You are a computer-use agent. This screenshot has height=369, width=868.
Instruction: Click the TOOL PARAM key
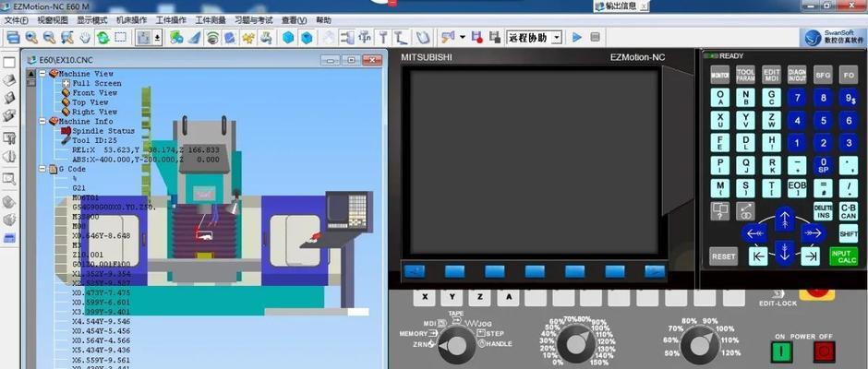click(745, 75)
